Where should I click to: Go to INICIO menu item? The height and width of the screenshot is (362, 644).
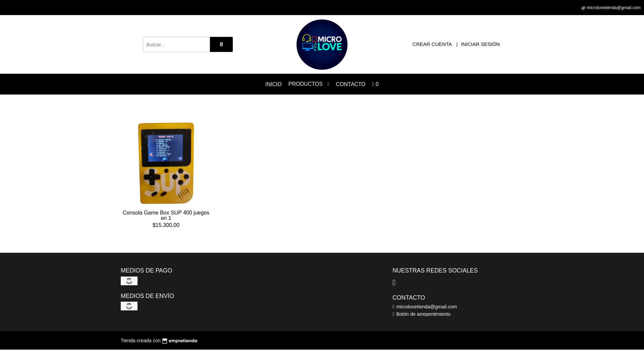pos(273,84)
